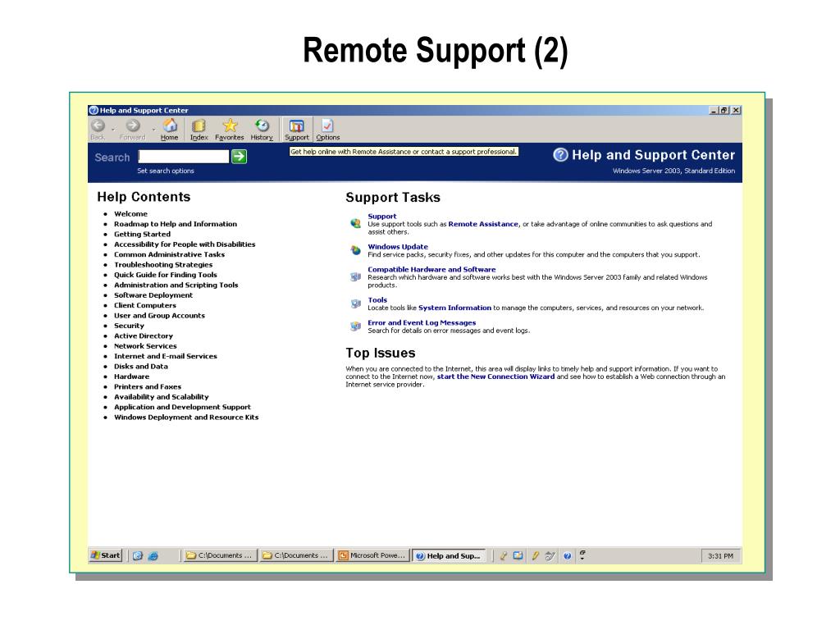This screenshot has width=840, height=630.
Task: Open the History toolbar icon
Action: (262, 130)
